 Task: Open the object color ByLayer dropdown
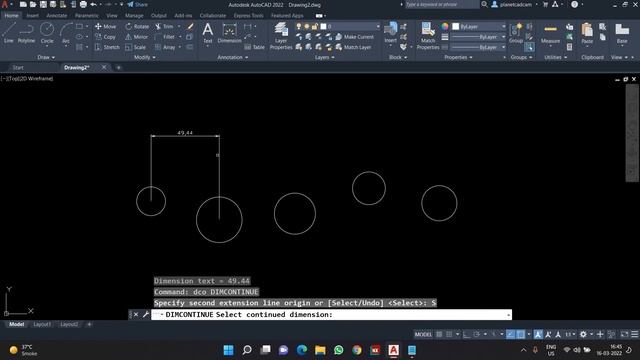tap(479, 27)
